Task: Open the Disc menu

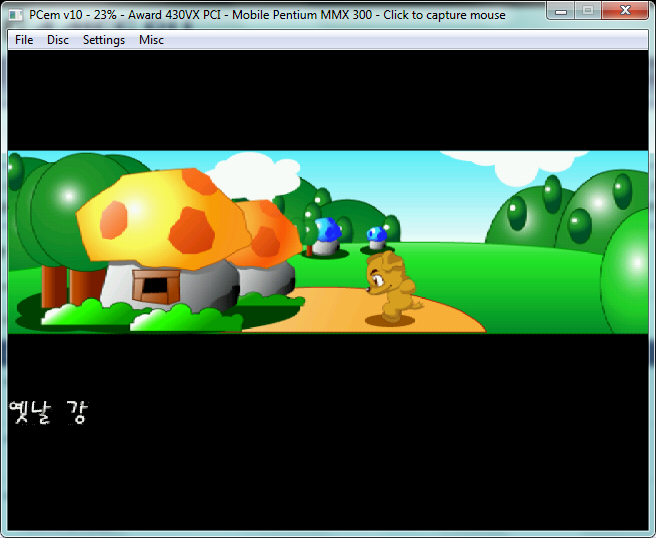Action: pos(58,40)
